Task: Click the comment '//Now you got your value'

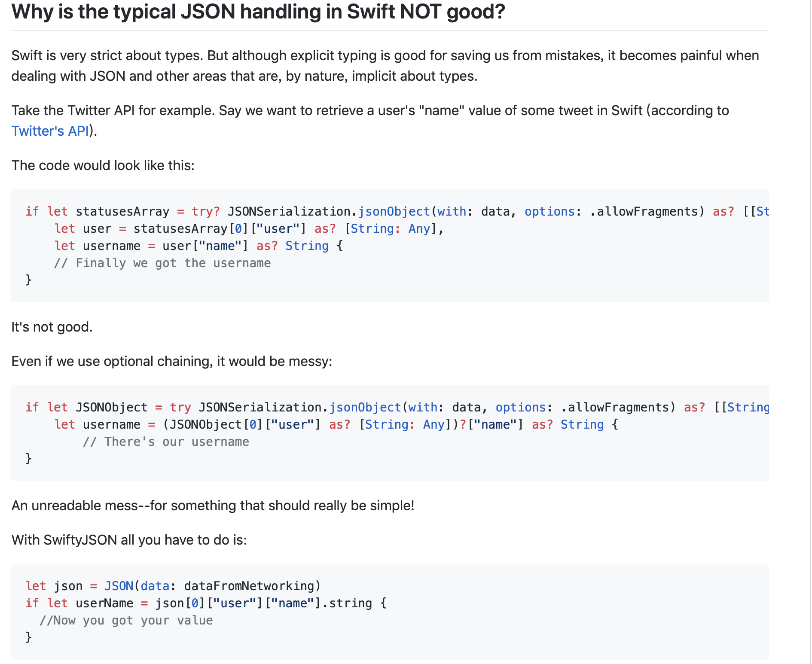Action: pos(126,620)
